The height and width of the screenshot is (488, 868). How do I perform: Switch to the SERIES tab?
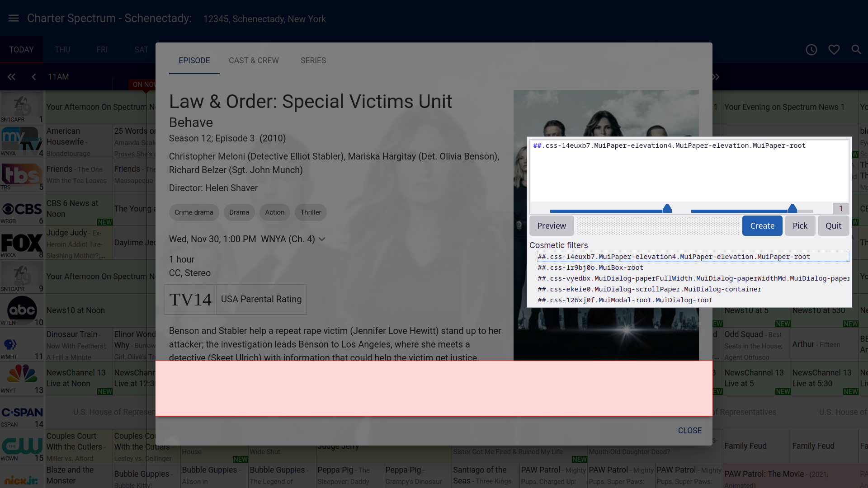(x=313, y=61)
